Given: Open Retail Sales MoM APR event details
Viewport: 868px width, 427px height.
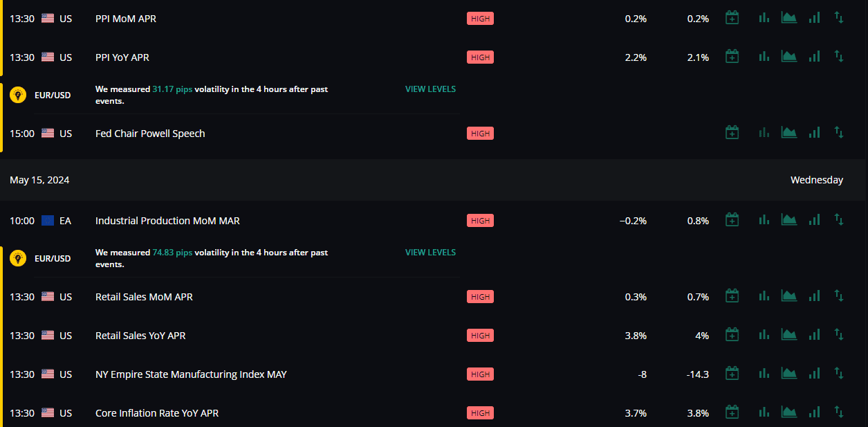Looking at the screenshot, I should point(144,297).
